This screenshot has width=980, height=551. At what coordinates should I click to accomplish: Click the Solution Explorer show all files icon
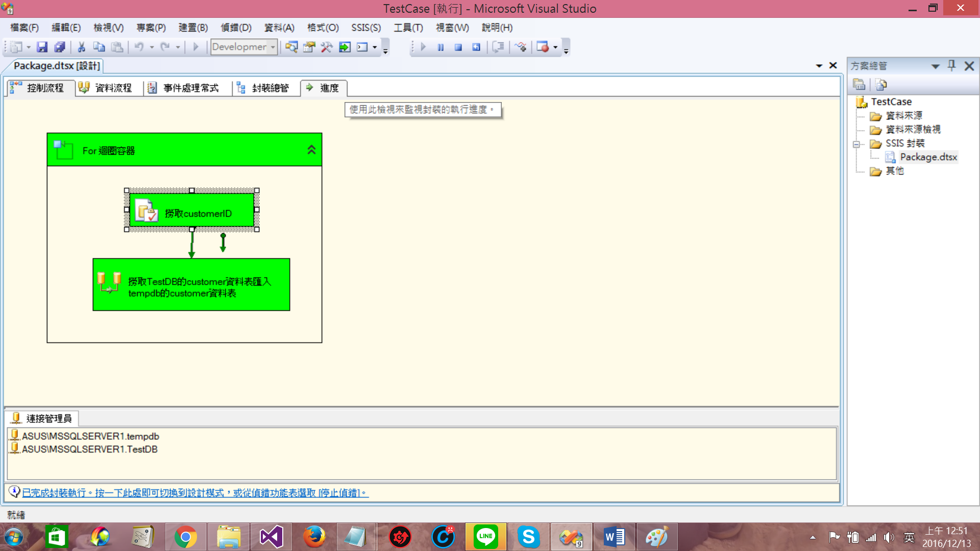pos(881,85)
